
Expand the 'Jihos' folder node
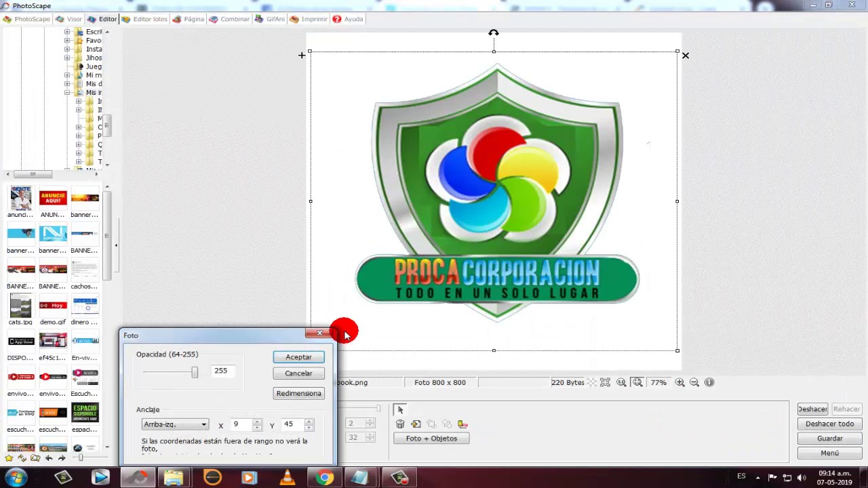[x=67, y=58]
